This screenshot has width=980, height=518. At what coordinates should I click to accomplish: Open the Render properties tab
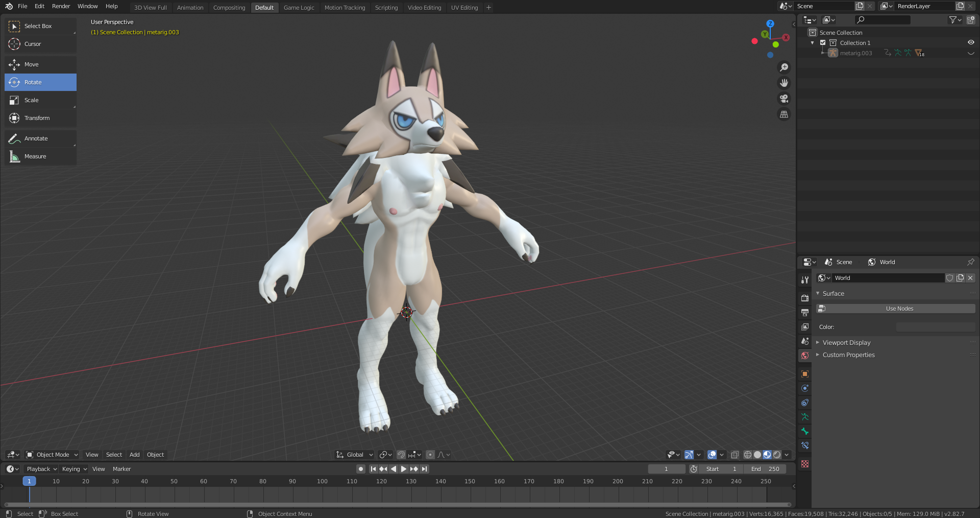pyautogui.click(x=805, y=298)
